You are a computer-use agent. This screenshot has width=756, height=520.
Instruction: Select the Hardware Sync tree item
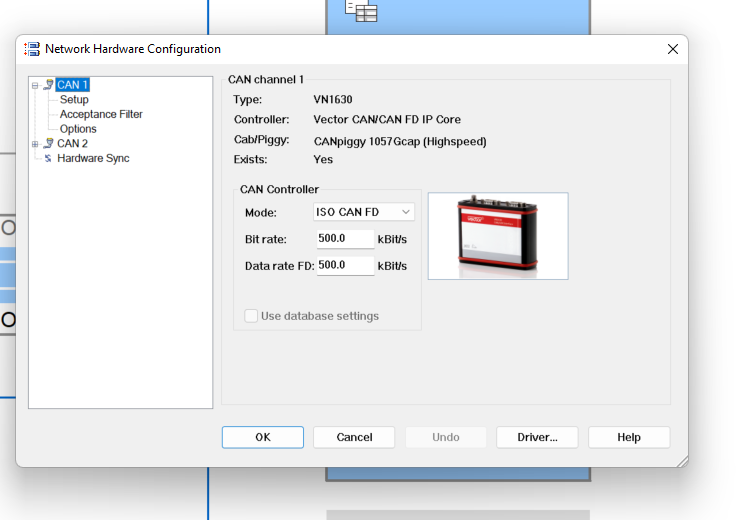tap(93, 158)
